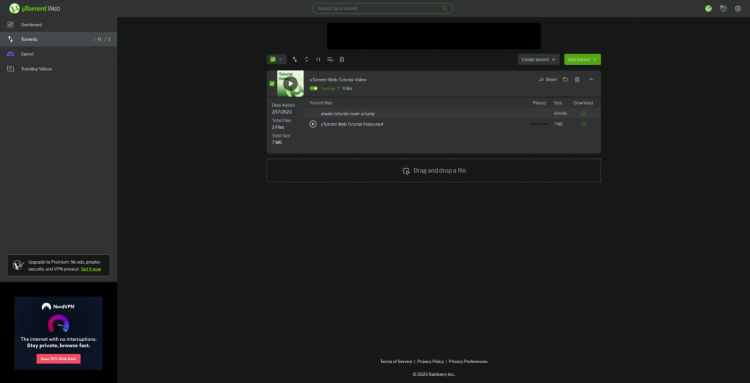The image size is (750, 383).
Task: Select the uweb-tutorial-cover-art.png file row
Action: point(452,114)
